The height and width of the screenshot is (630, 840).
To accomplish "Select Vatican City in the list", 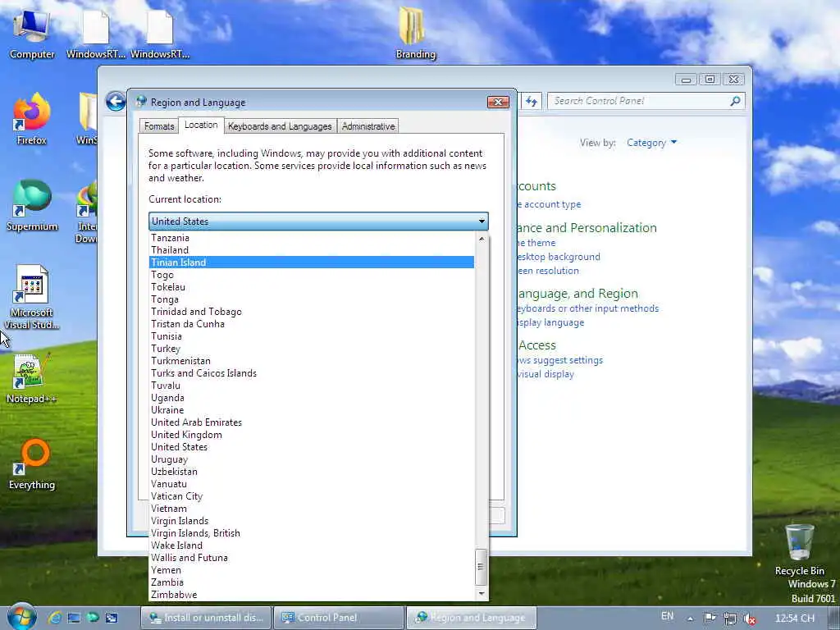I will pyautogui.click(x=311, y=496).
